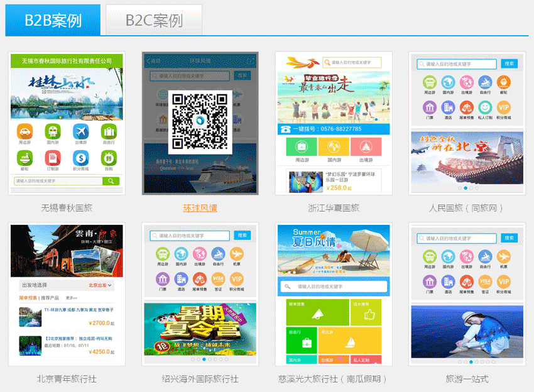Screen dimensions: 534x392
Task: Click the VISA 签证 icon in 绍兴海外 card
Action: [x=218, y=280]
